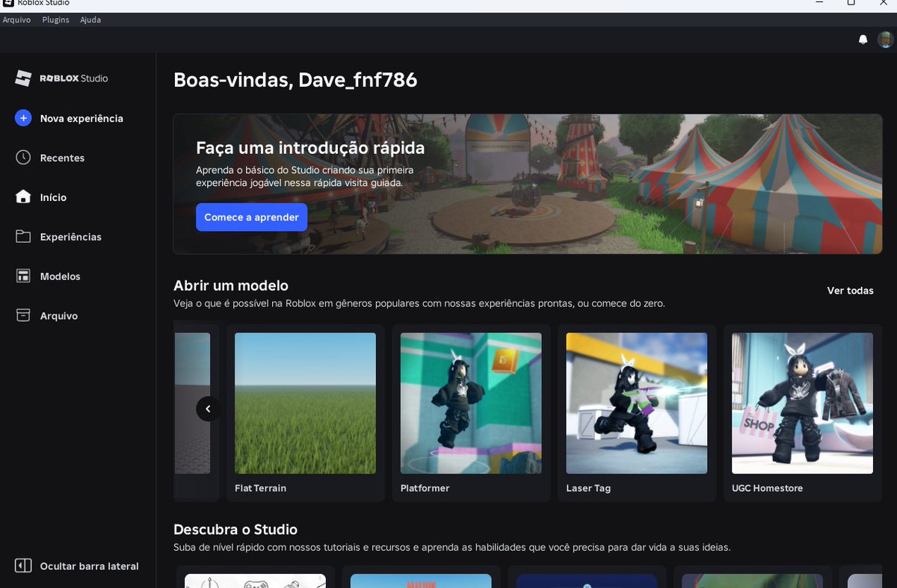
Task: Select the Experiências sidebar tab
Action: (x=78, y=237)
